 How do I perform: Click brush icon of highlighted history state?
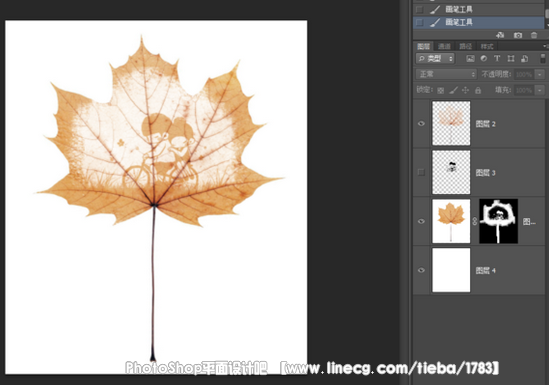[x=435, y=22]
